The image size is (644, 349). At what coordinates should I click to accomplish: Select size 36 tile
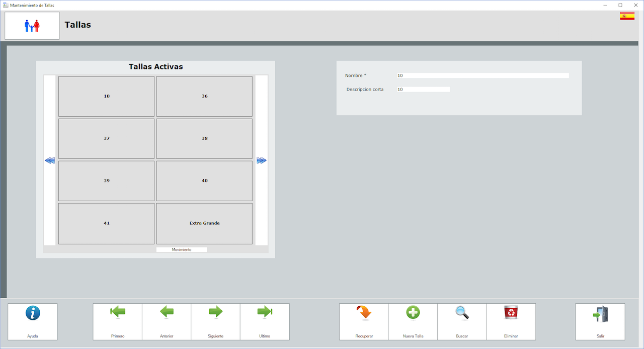[x=204, y=97]
